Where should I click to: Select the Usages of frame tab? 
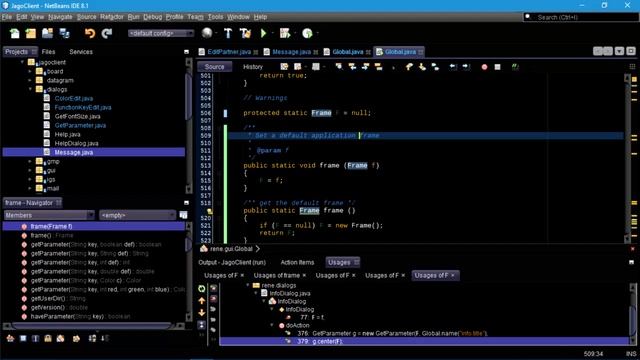coord(277,276)
